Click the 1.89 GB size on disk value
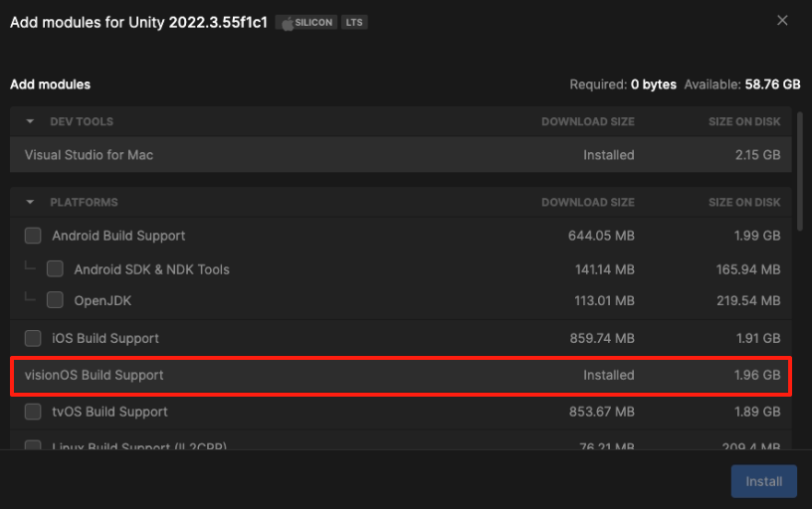Screen dimensions: 812x509 coord(757,412)
